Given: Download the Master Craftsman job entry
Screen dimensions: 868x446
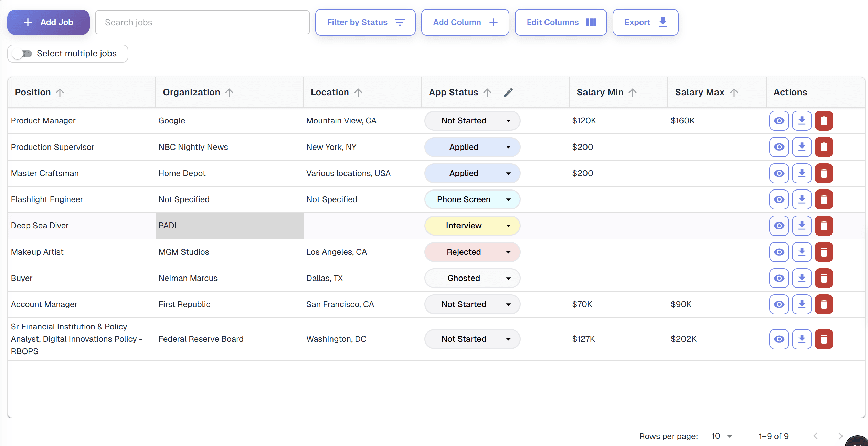Looking at the screenshot, I should [x=802, y=173].
